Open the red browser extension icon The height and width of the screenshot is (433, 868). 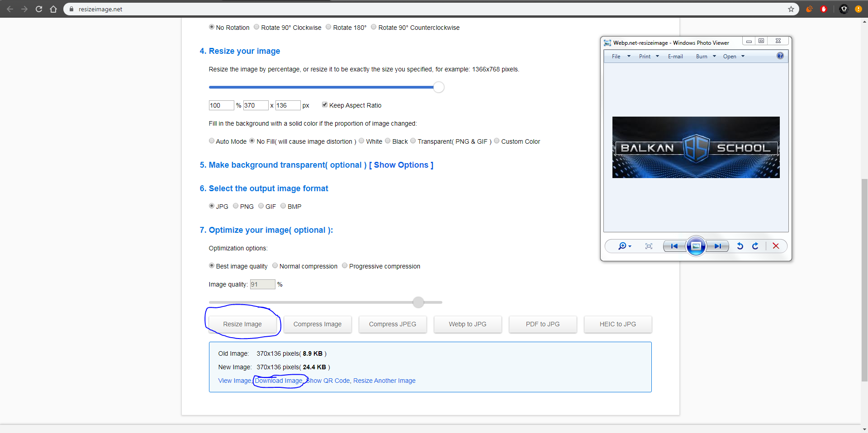(x=824, y=9)
